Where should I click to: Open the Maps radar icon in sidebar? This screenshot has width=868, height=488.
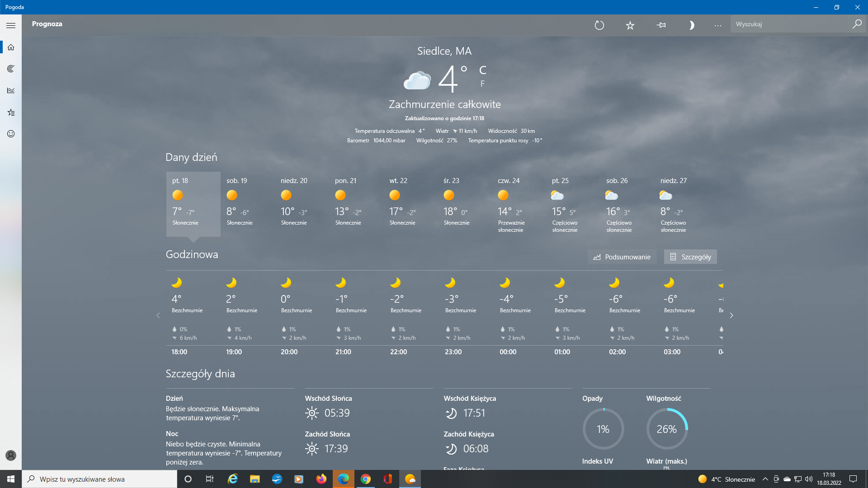11,69
